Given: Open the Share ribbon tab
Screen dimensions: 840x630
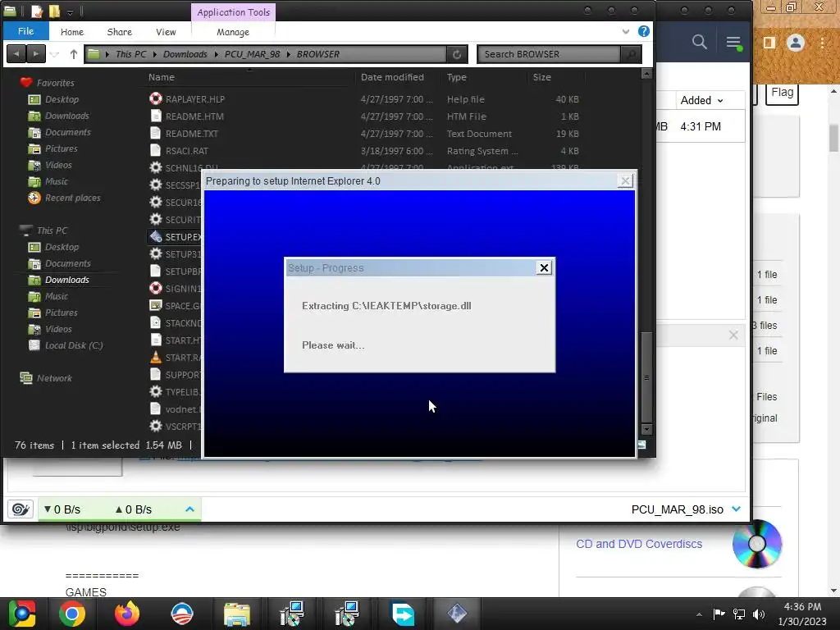Looking at the screenshot, I should click(x=120, y=32).
